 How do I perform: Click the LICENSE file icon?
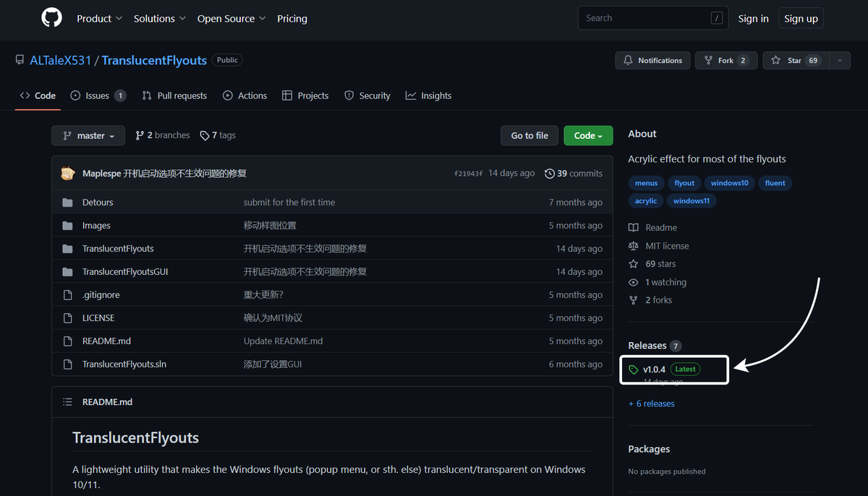click(68, 318)
